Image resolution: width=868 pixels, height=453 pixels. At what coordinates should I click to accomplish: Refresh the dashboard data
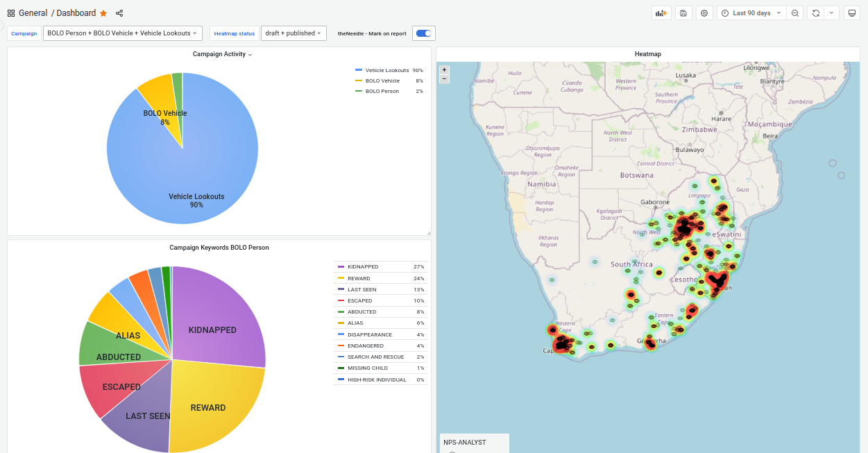815,12
